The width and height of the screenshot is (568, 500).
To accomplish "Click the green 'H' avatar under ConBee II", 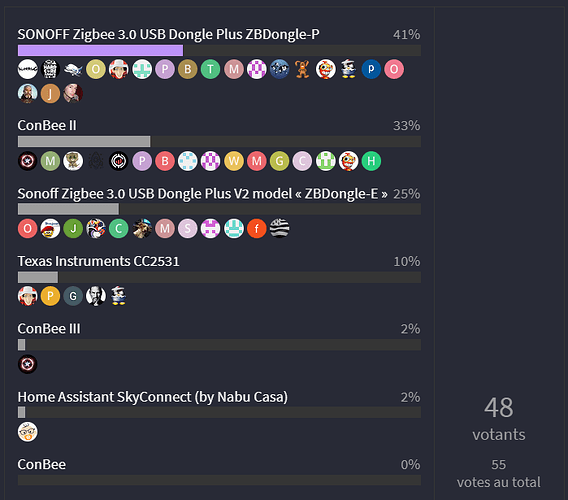I will [371, 161].
